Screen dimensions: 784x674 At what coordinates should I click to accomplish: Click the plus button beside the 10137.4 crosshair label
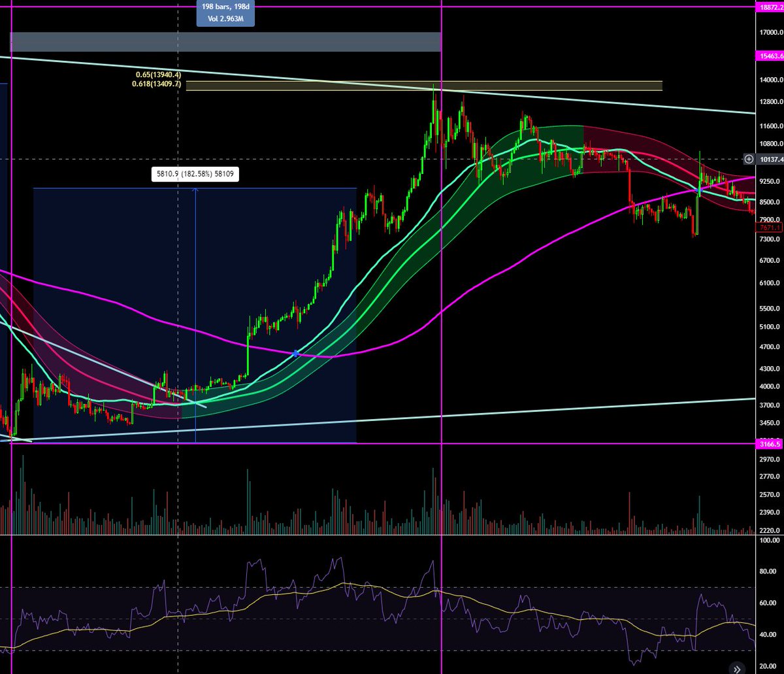tap(749, 159)
